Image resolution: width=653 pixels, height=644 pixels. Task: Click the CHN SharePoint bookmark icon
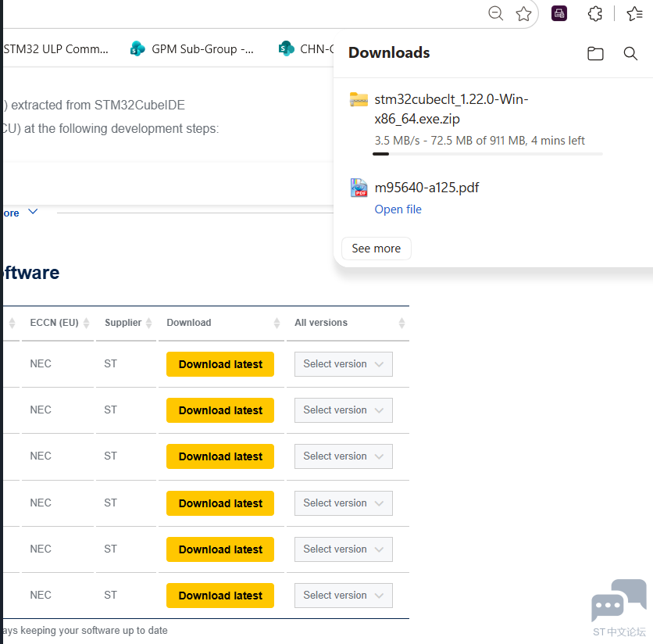pyautogui.click(x=286, y=48)
